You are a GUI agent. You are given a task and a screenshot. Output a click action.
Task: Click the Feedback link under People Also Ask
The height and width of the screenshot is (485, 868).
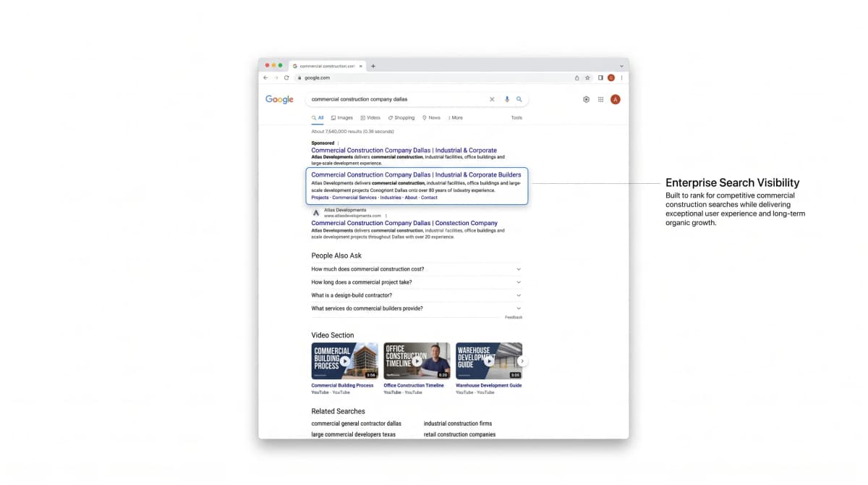tap(514, 317)
